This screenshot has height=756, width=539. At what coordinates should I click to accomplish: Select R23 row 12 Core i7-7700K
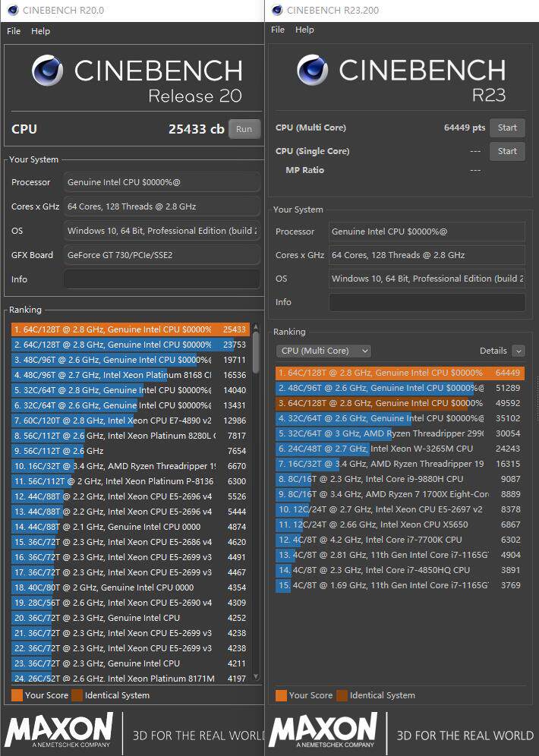click(x=400, y=540)
